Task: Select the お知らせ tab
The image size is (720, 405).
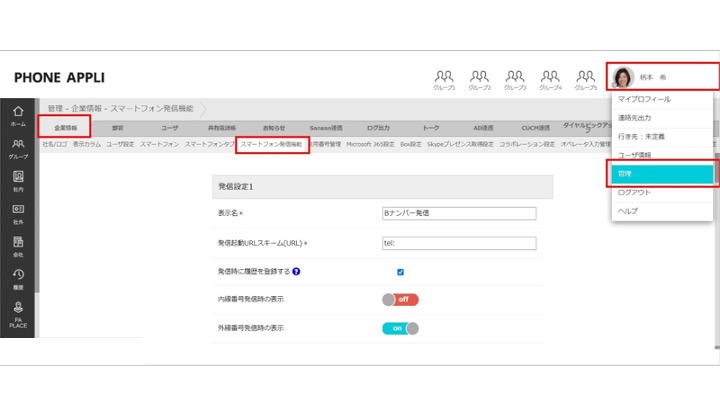Action: point(274,128)
